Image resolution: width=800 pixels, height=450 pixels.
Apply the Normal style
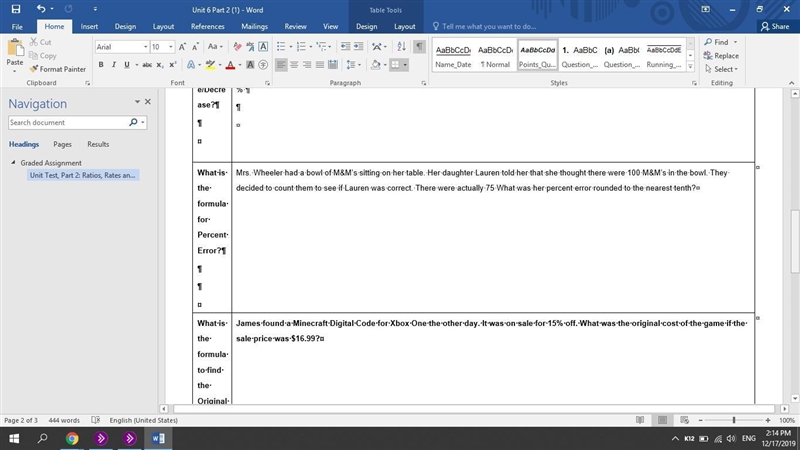coord(495,55)
